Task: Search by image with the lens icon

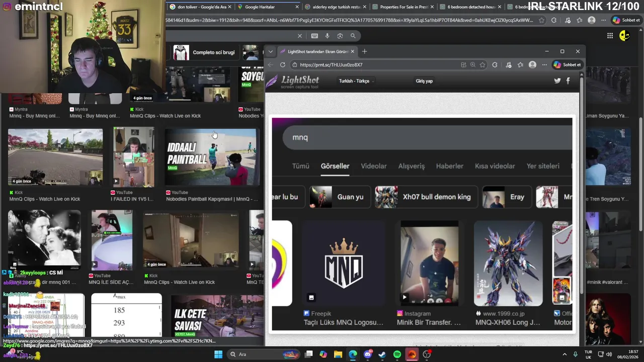Action: pyautogui.click(x=340, y=36)
